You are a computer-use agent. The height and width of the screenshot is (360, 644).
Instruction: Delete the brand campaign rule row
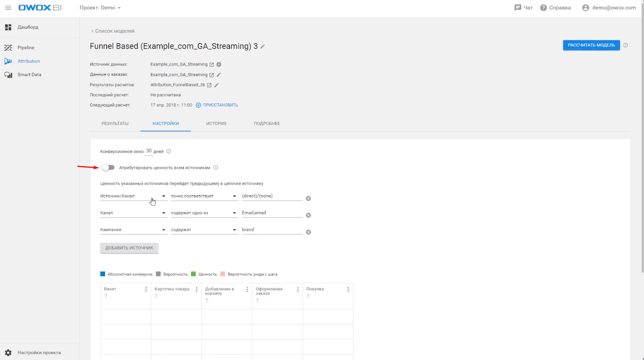[x=308, y=232]
